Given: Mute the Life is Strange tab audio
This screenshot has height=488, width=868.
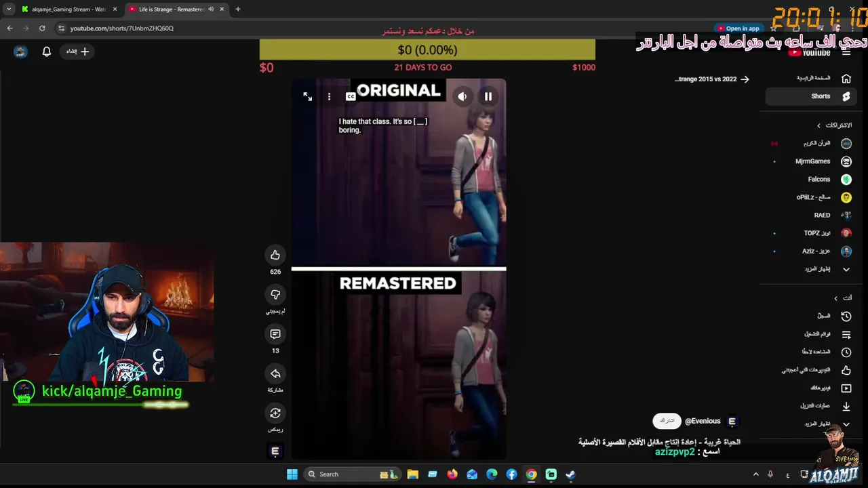Looking at the screenshot, I should [211, 9].
